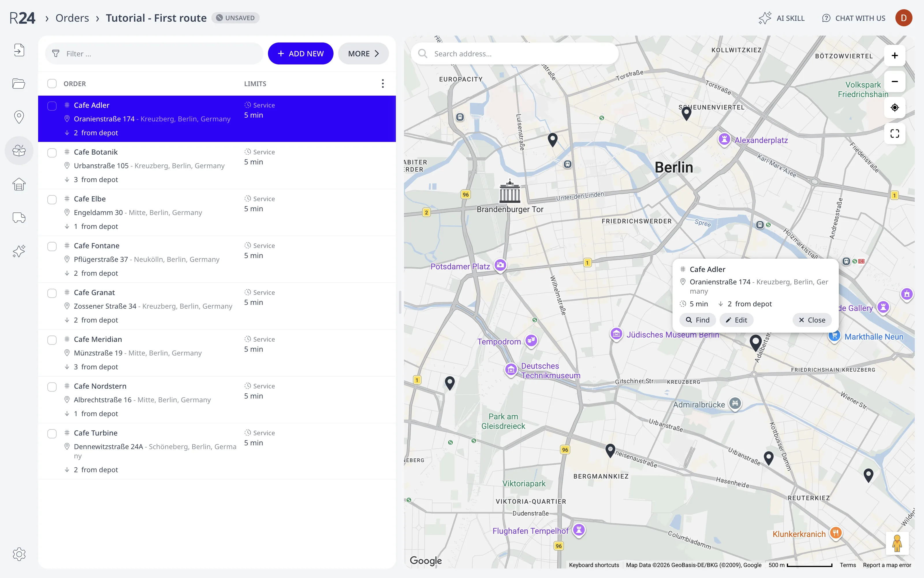Click the panel resize handle divider
This screenshot has height=578, width=924.
(400, 302)
